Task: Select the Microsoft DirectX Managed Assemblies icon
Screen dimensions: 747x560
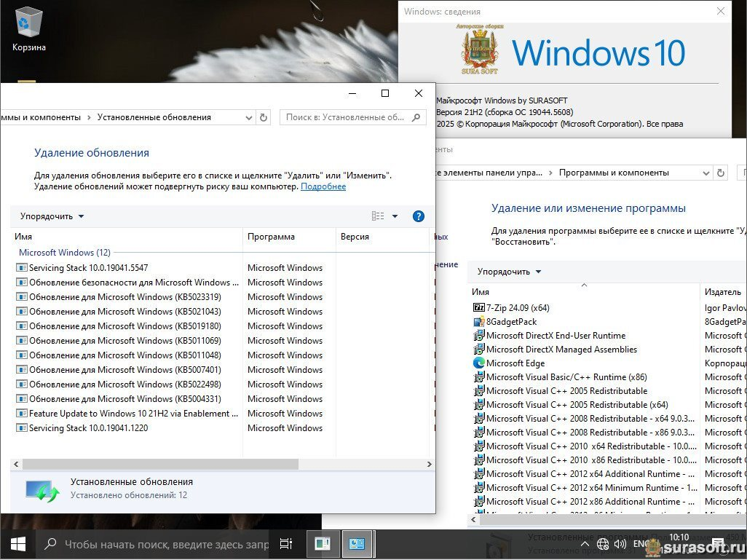Action: pos(478,350)
